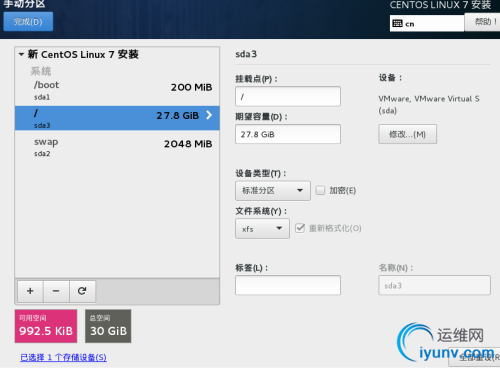Click the cn keyboard layout indicator

point(427,23)
